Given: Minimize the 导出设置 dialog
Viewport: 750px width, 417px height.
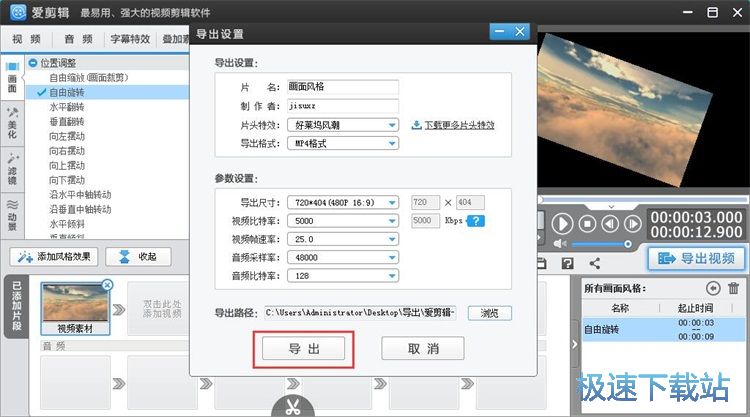Looking at the screenshot, I should click(x=500, y=32).
